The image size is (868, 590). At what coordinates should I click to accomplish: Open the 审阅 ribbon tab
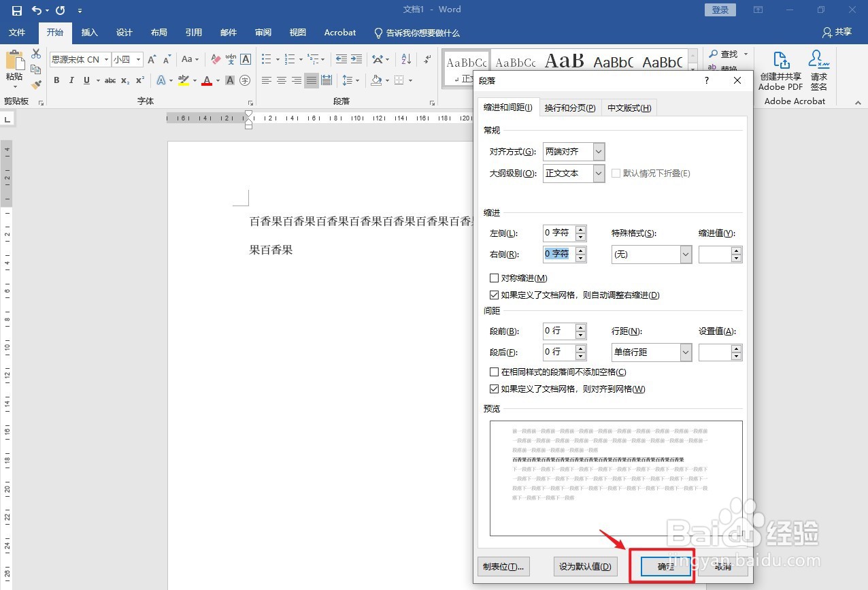click(263, 33)
